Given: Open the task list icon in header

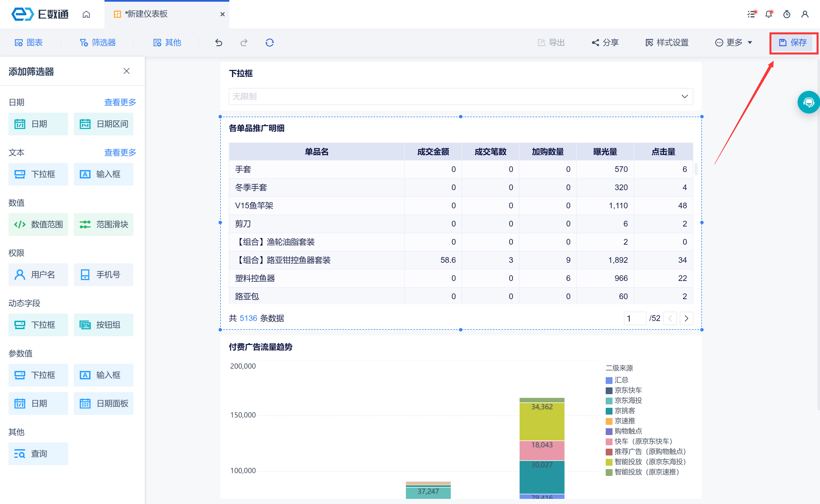Looking at the screenshot, I should pyautogui.click(x=751, y=14).
